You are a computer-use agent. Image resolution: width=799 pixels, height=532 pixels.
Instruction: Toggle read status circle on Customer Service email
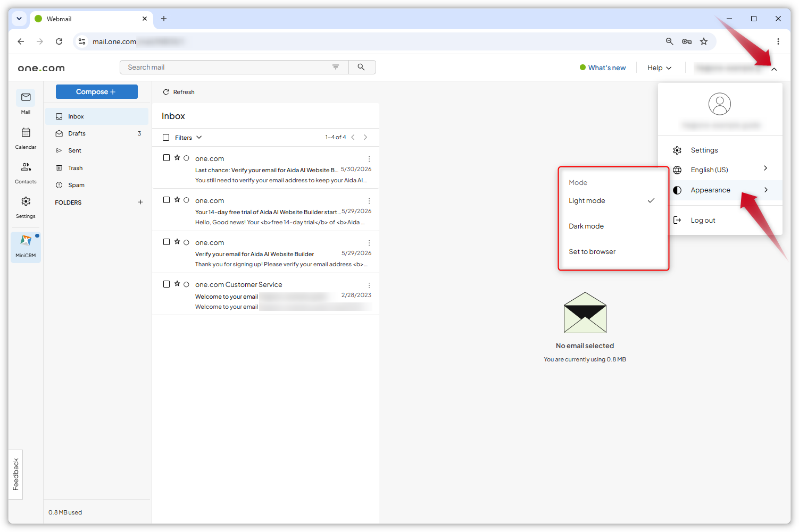186,284
